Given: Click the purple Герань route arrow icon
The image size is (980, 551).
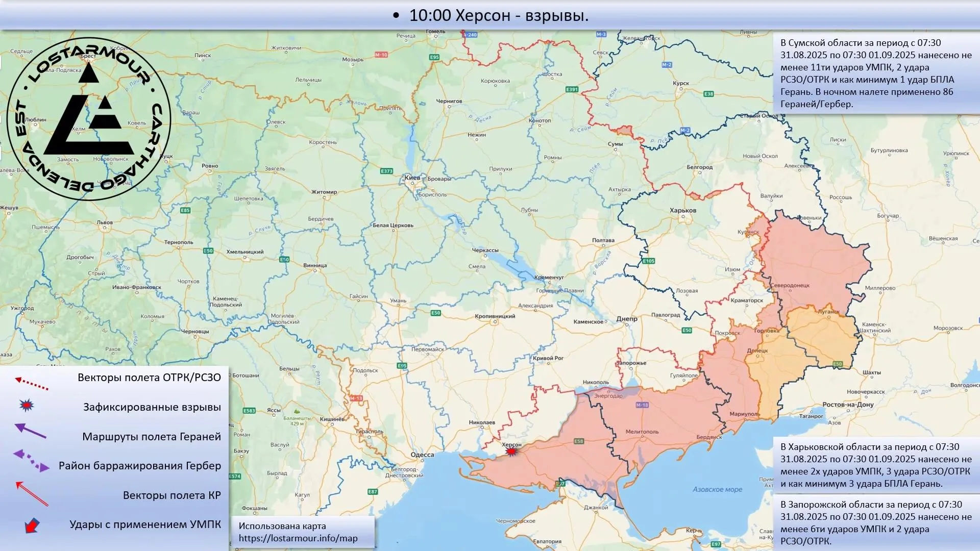Looking at the screenshot, I should pos(31,431).
